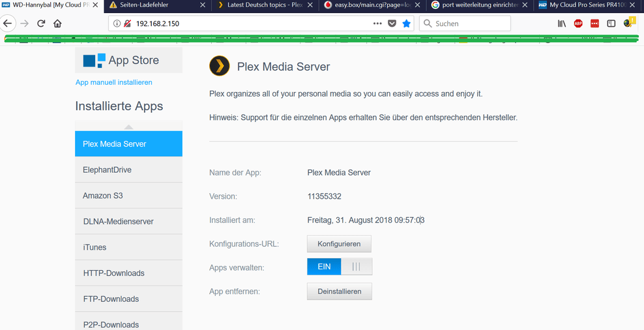Click version number 11355332

(x=325, y=196)
